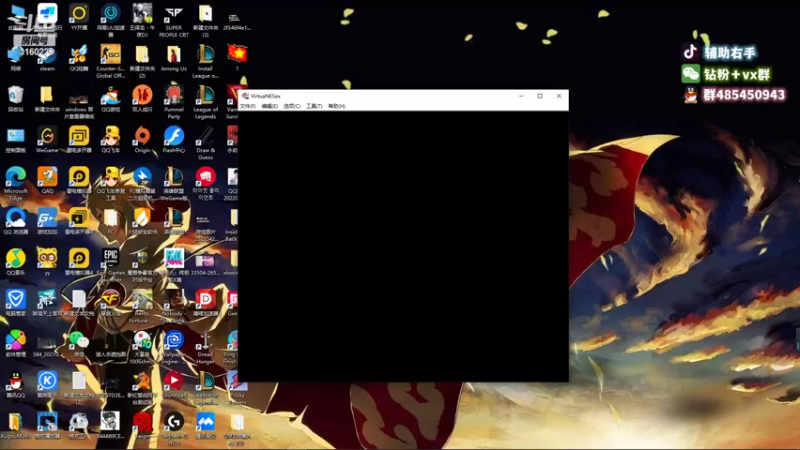The height and width of the screenshot is (450, 800).
Task: Select the 双人成行 desktop shortcut
Action: (x=142, y=99)
